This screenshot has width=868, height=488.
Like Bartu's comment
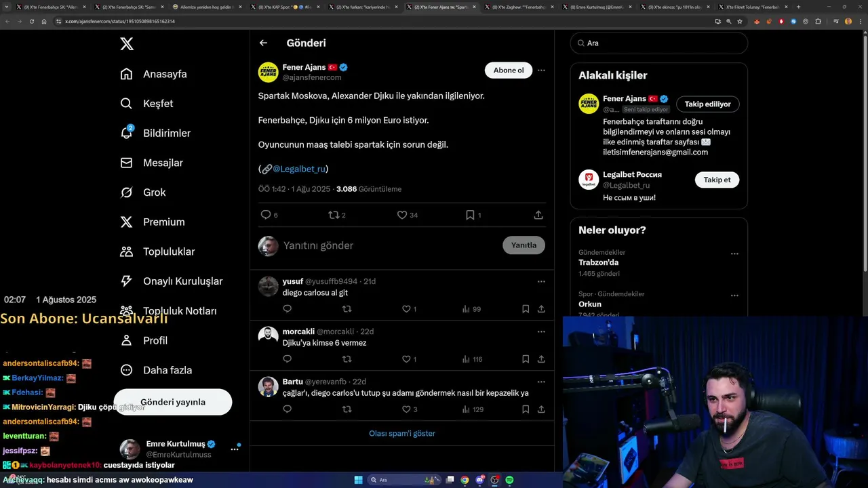coord(407,409)
